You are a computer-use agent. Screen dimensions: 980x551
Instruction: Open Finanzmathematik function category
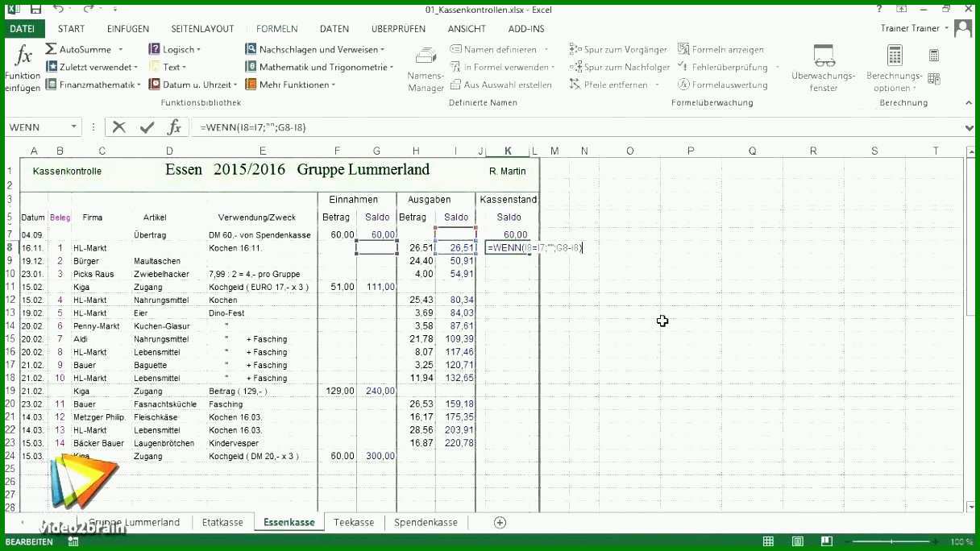pos(93,85)
